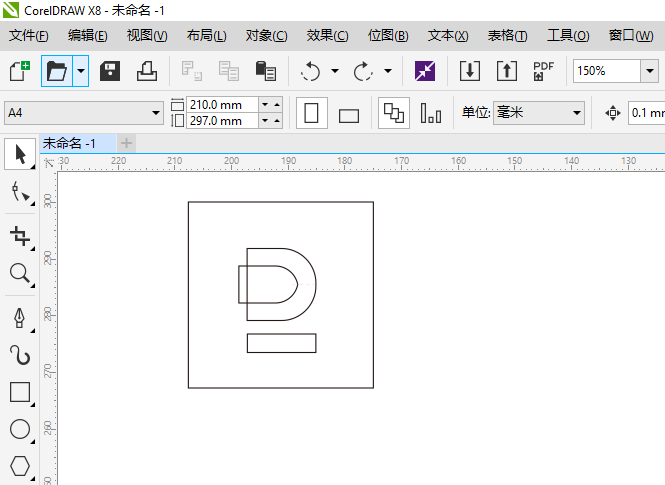This screenshot has height=485, width=665.
Task: Decrease page width with down stepper
Action: coord(265,104)
